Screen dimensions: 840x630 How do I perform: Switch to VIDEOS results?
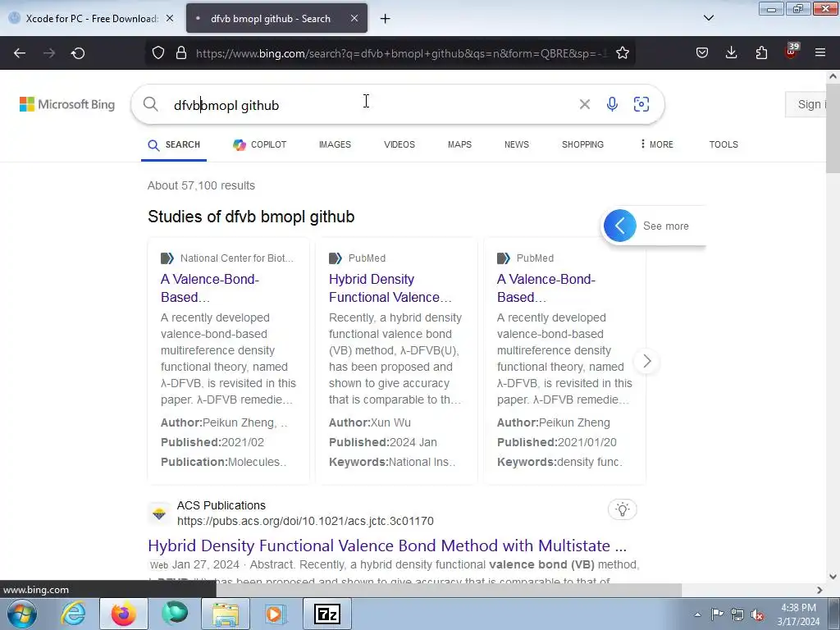pos(399,144)
